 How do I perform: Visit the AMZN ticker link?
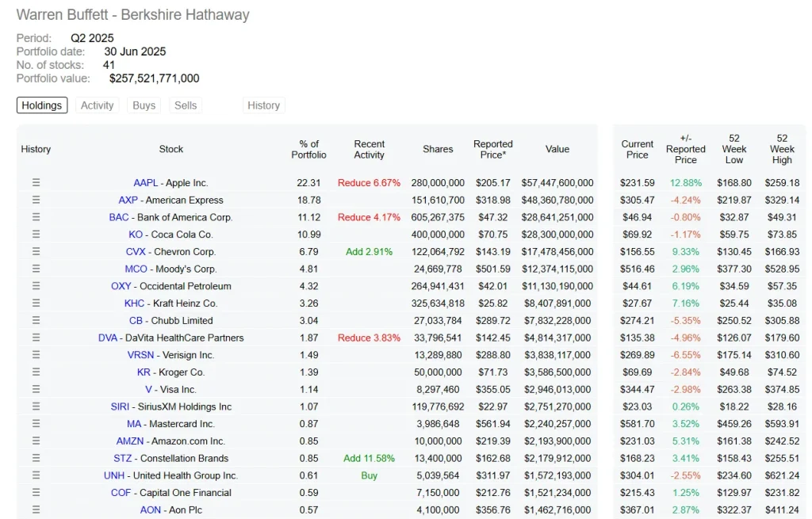130,441
